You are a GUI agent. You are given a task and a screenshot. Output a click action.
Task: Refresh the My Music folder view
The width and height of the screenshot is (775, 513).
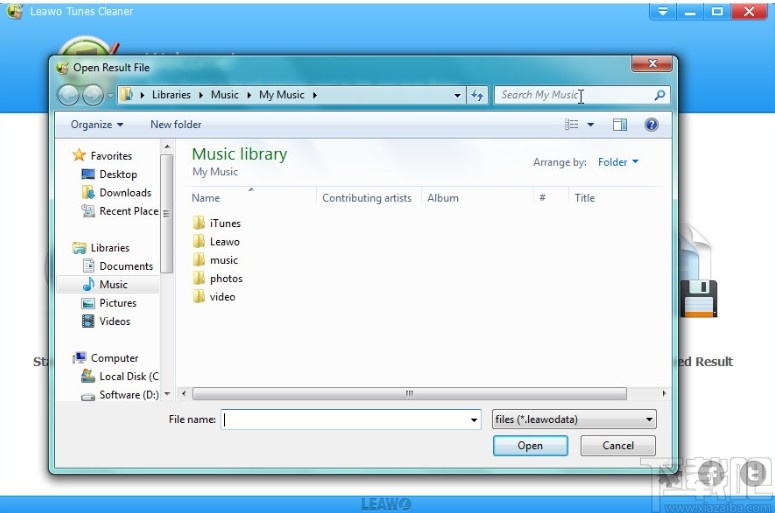(477, 95)
